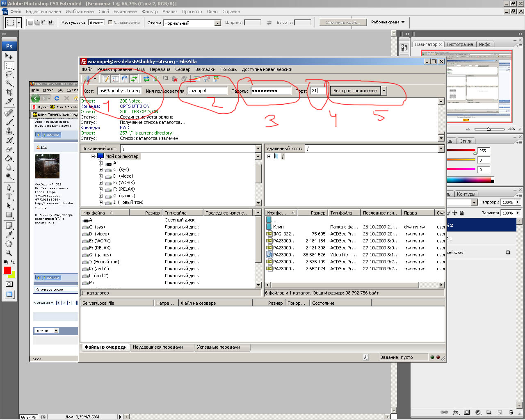Toggle FileZilla message log display
This screenshot has height=420, width=525.
(x=105, y=79)
